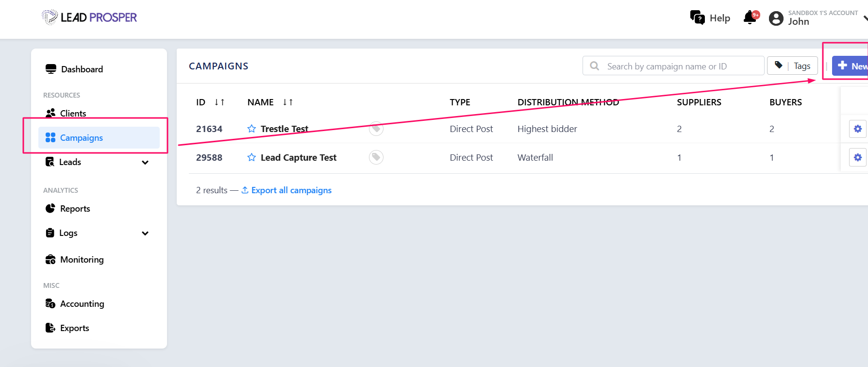This screenshot has width=868, height=367.
Task: Open the Help chat icon
Action: [x=698, y=17]
